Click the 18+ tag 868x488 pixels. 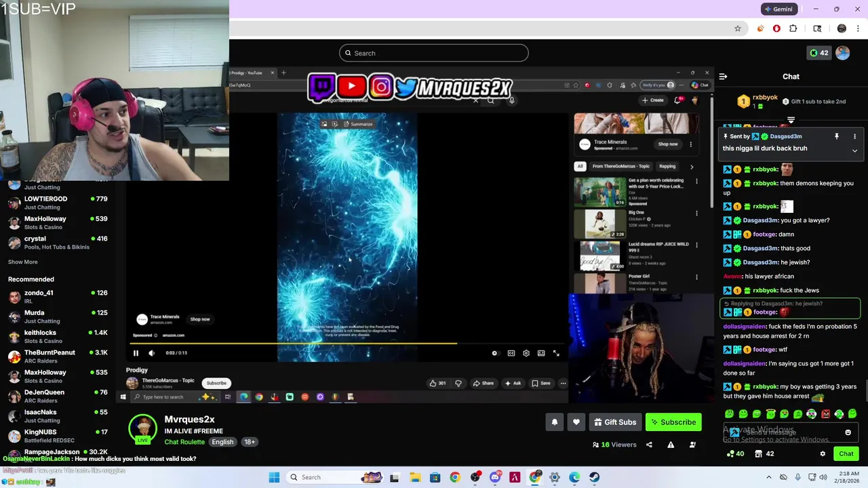pos(250,442)
